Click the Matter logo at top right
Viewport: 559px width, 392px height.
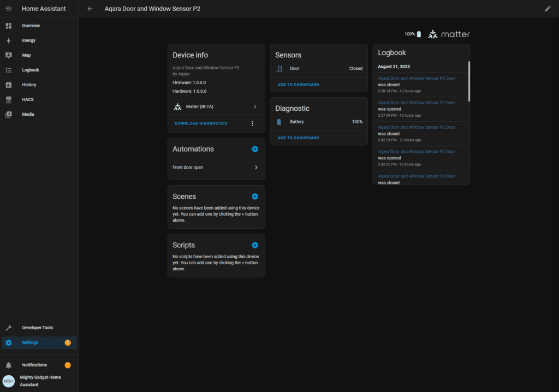(449, 34)
